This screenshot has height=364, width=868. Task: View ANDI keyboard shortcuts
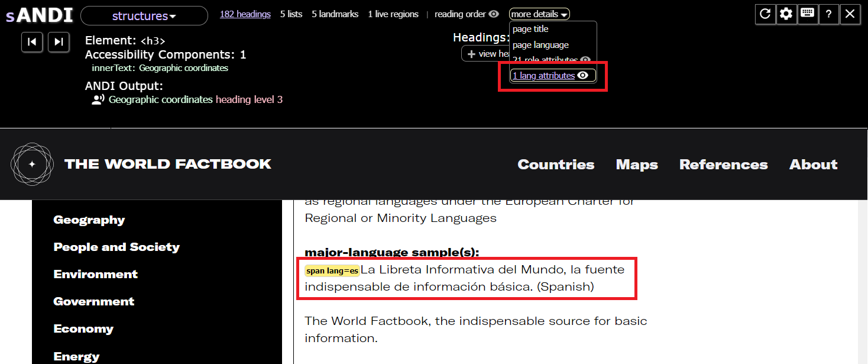[808, 14]
